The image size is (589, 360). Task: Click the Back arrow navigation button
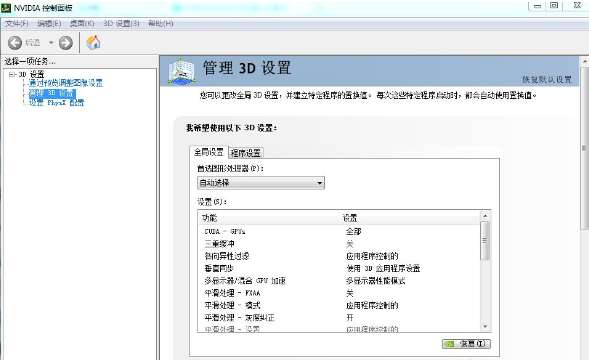point(15,43)
